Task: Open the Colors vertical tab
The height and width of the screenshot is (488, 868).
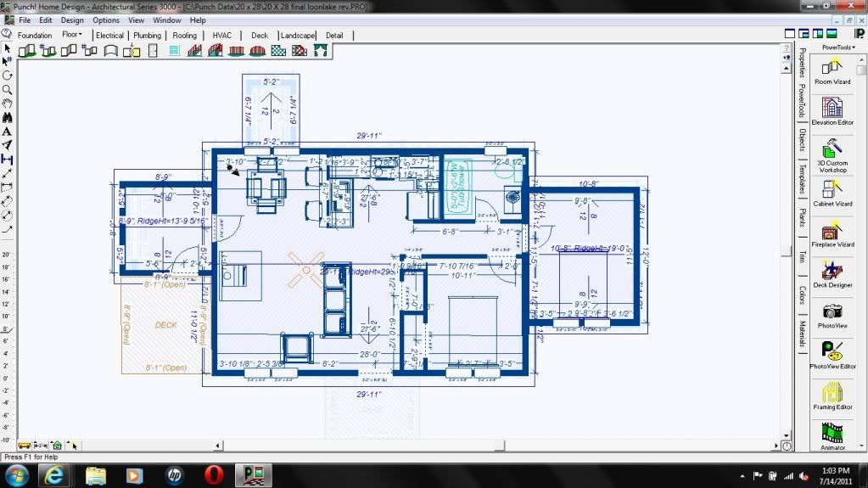Action: click(802, 294)
